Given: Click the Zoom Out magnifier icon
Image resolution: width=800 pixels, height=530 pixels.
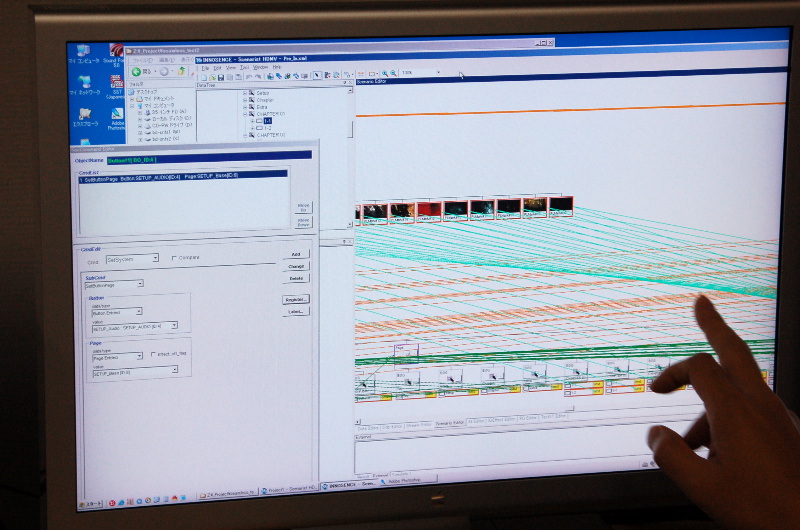Looking at the screenshot, I should [x=394, y=73].
